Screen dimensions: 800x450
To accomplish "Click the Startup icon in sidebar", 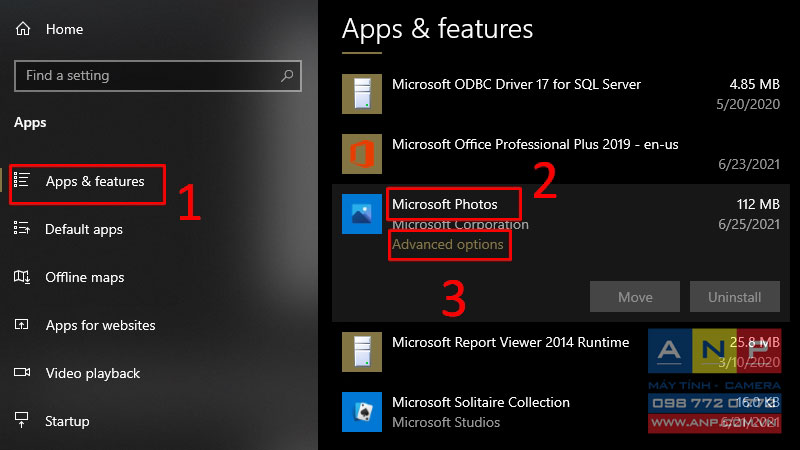I will click(21, 420).
